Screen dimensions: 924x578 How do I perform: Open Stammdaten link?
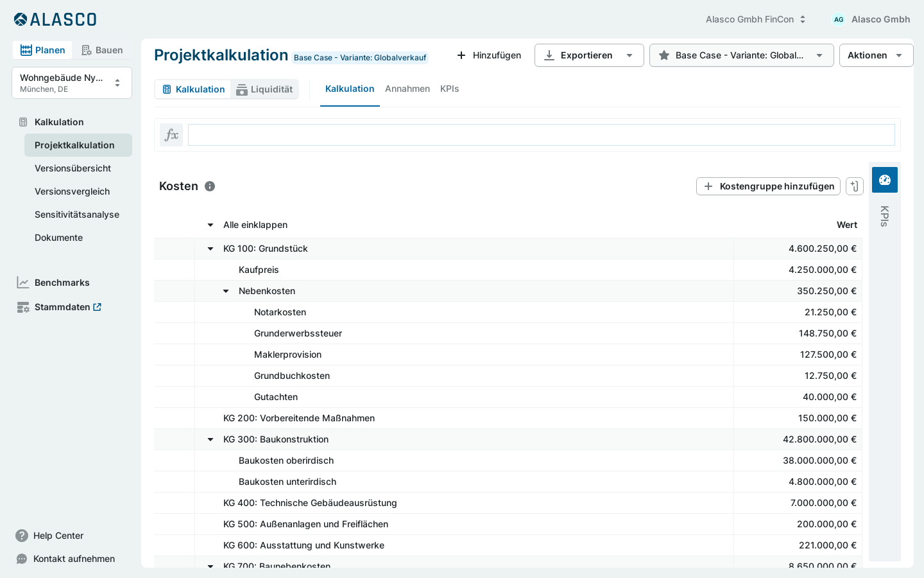(x=62, y=307)
